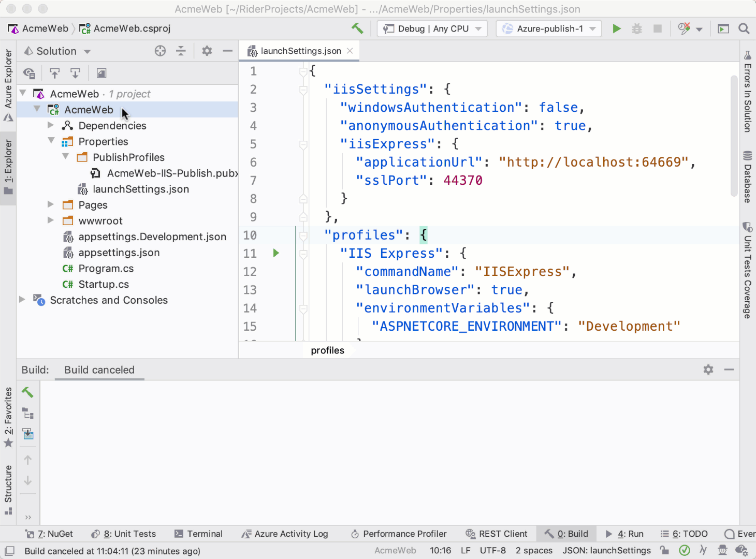756x559 pixels.
Task: Collapse all nodes in Solution explorer
Action: 181,51
